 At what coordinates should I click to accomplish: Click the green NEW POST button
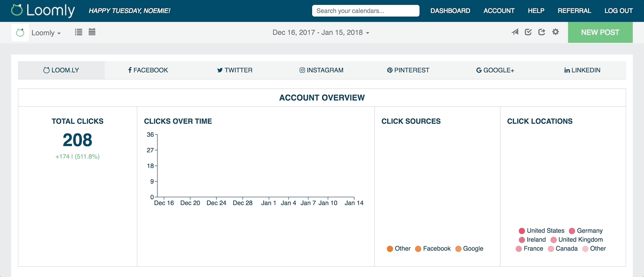click(x=600, y=32)
